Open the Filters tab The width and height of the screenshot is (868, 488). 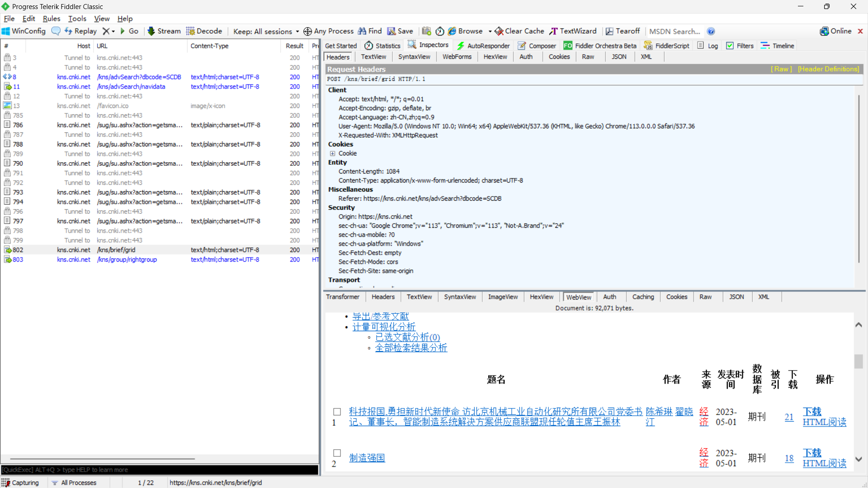tap(740, 46)
